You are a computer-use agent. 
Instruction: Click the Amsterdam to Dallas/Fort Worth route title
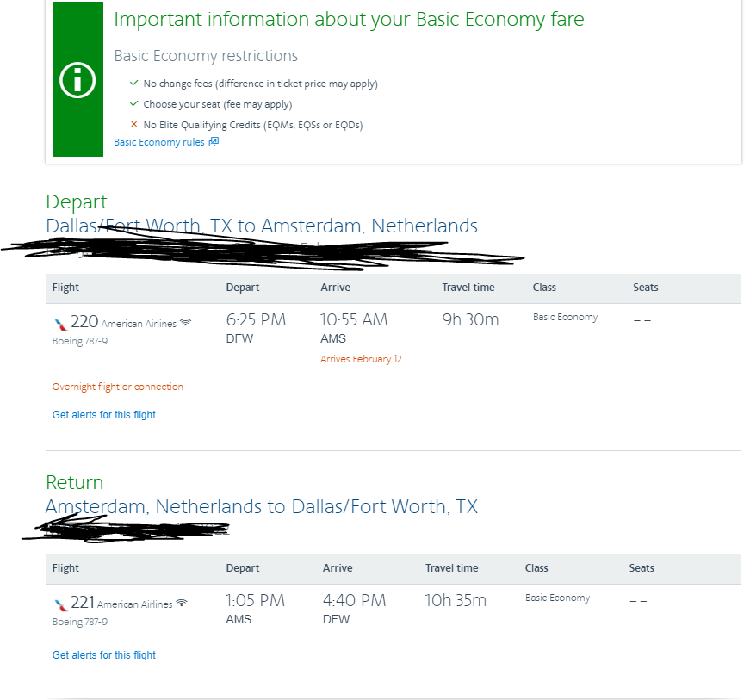(x=262, y=506)
